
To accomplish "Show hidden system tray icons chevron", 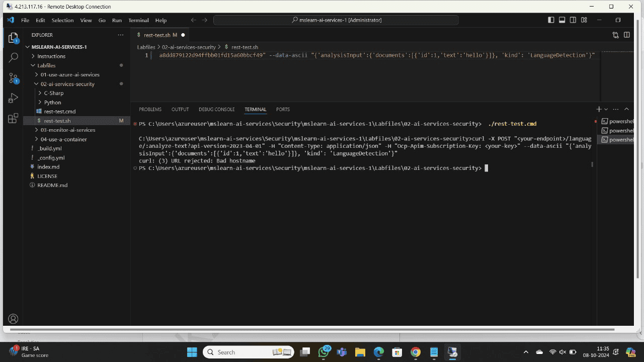I will tap(526, 352).
